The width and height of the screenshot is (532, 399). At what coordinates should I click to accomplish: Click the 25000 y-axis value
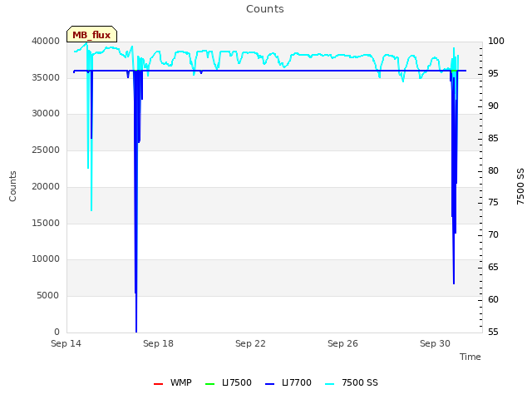coord(46,150)
